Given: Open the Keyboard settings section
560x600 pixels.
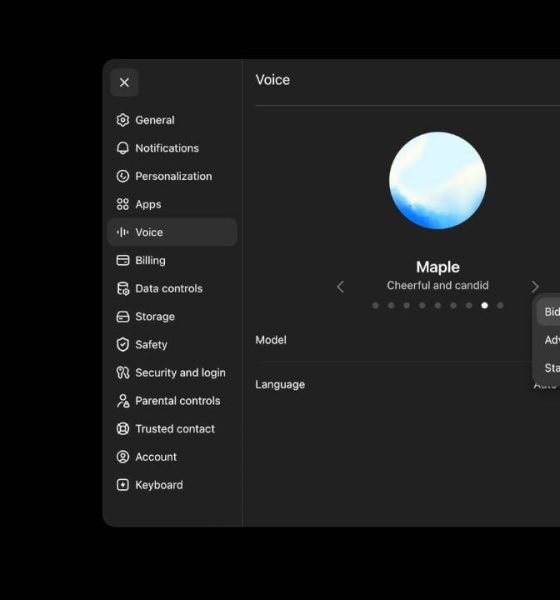Looking at the screenshot, I should click(x=172, y=485).
